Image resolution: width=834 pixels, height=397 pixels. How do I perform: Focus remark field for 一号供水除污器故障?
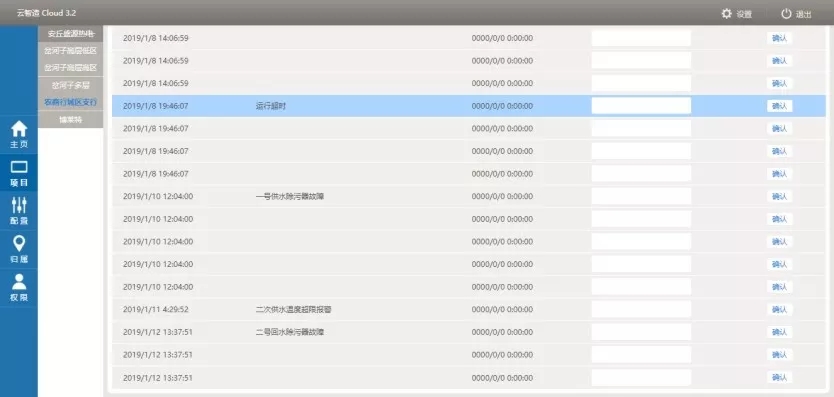pos(641,196)
